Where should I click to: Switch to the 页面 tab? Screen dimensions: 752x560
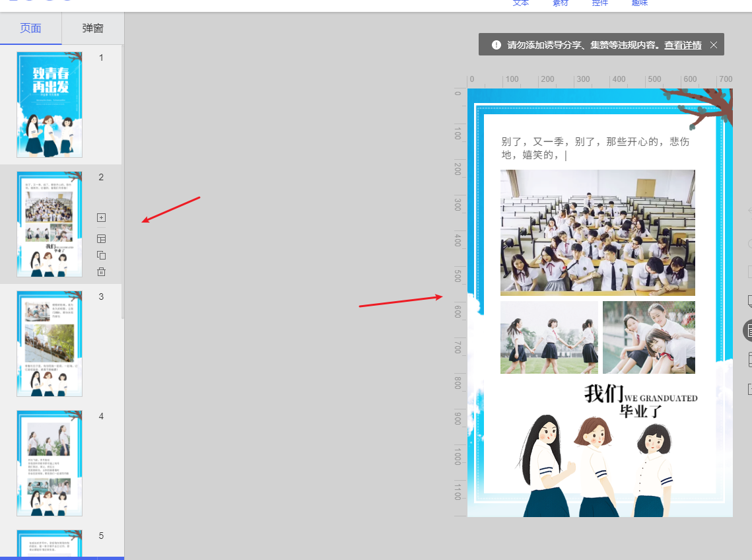30,28
